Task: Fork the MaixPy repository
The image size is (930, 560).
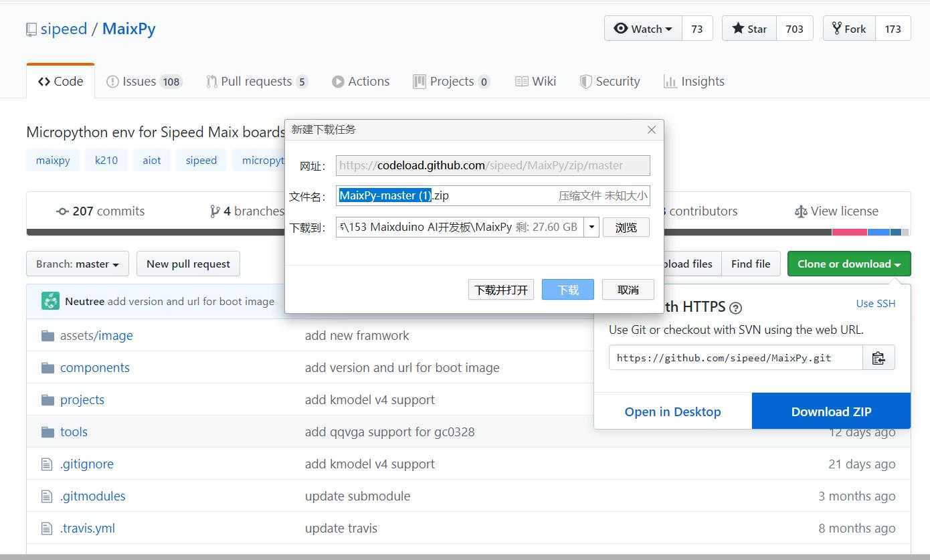Action: point(849,29)
